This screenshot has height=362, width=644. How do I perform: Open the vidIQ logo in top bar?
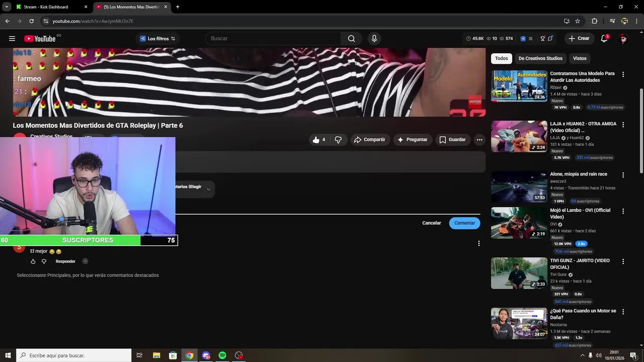(523, 39)
